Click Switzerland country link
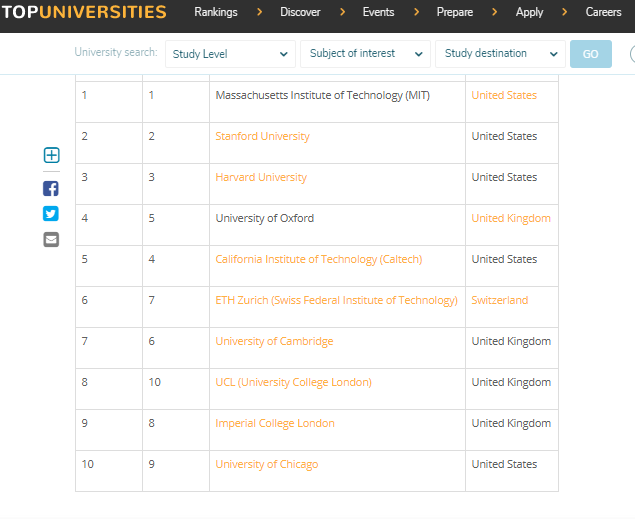The image size is (635, 519). 499,300
